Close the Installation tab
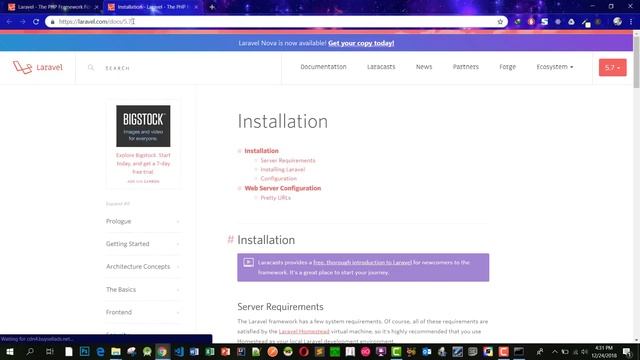Screen dimensions: 640x360 (x=196, y=7)
